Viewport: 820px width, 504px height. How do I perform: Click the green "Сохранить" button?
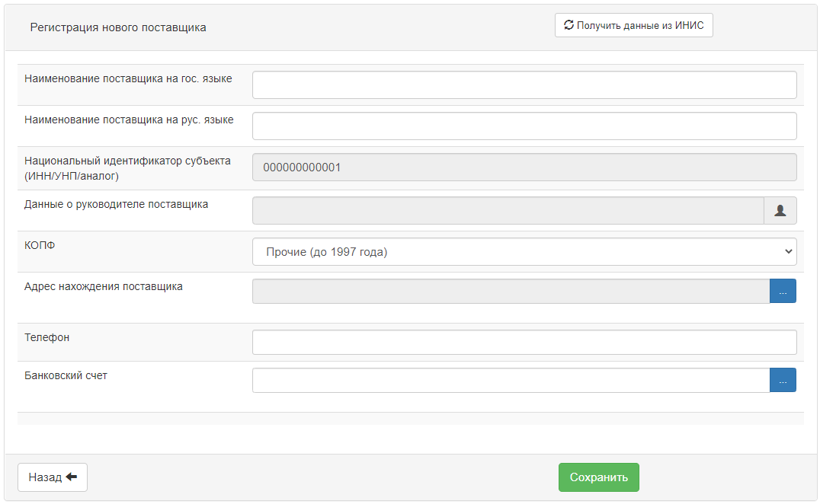point(599,477)
